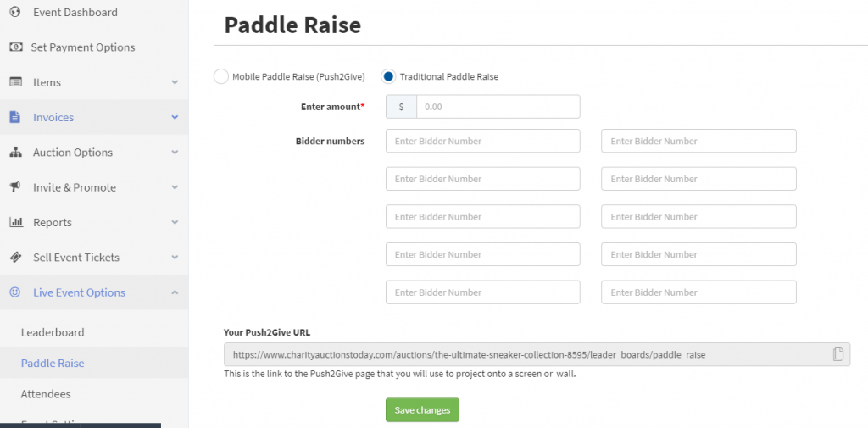Open the Leaderboard submenu item
868x428 pixels.
(53, 332)
